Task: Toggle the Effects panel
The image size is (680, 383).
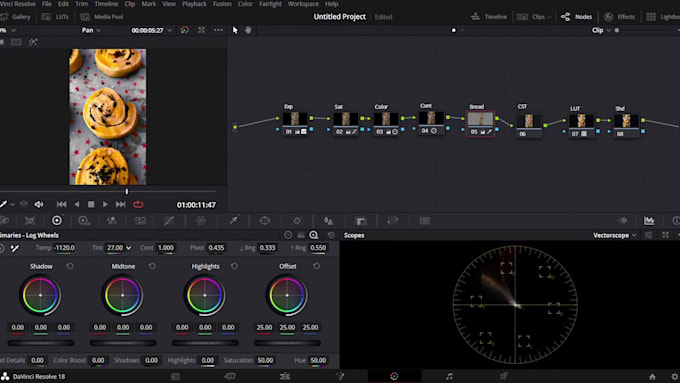Action: (x=619, y=17)
